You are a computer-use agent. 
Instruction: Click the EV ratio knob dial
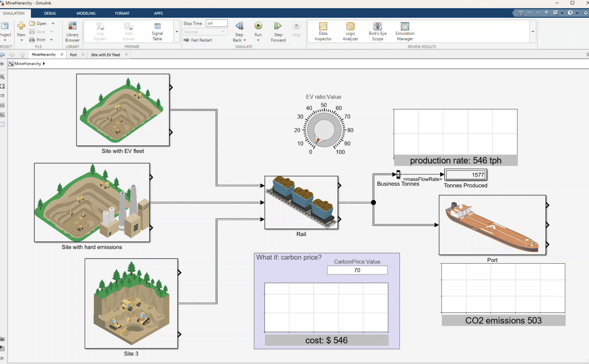[x=324, y=130]
